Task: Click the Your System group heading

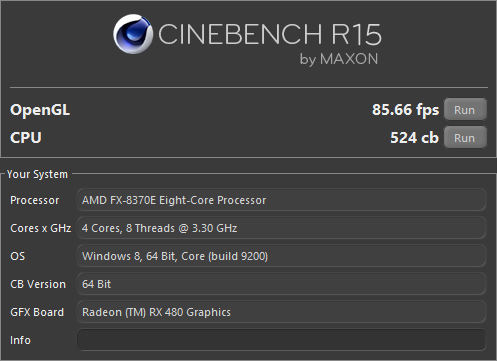Action: pyautogui.click(x=37, y=174)
